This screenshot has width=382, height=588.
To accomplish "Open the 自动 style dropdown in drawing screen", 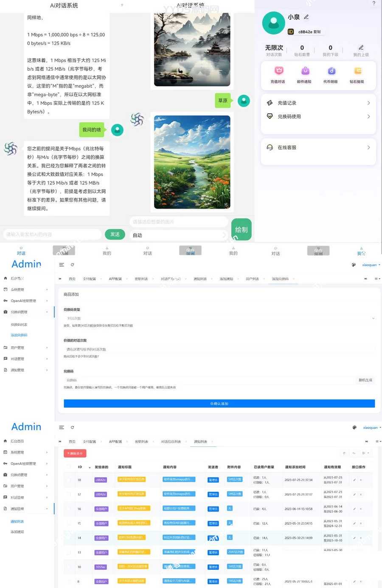I will 178,235.
